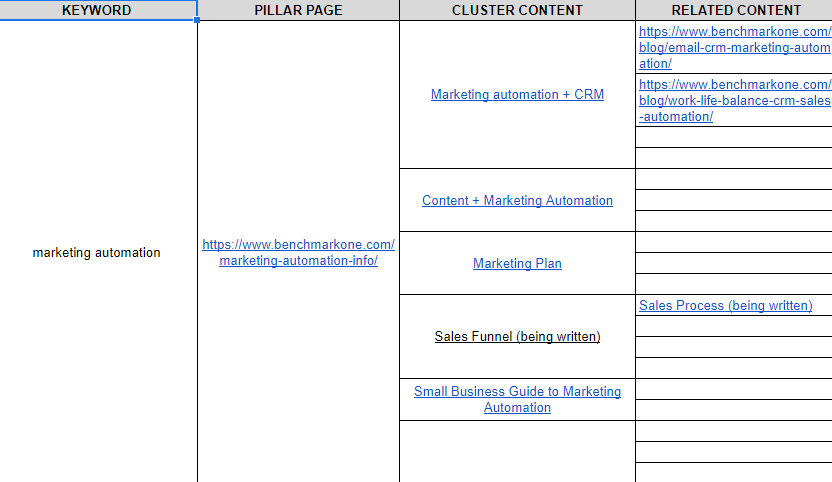This screenshot has height=482, width=832.
Task: Select empty cluster cell below Small Business Guide
Action: click(517, 450)
